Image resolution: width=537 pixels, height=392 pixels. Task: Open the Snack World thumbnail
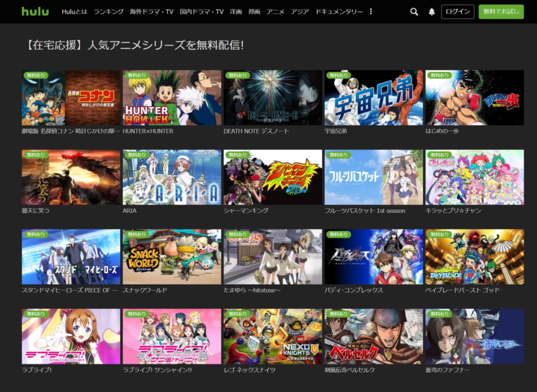pyautogui.click(x=172, y=257)
